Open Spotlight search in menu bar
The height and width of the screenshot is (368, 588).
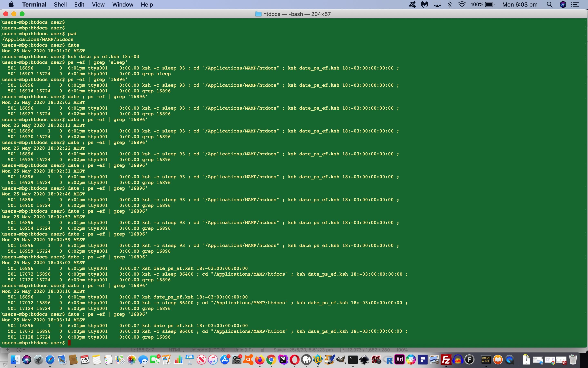pos(550,4)
